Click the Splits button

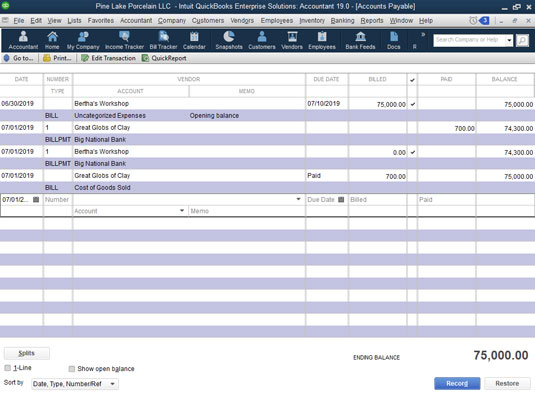27,353
